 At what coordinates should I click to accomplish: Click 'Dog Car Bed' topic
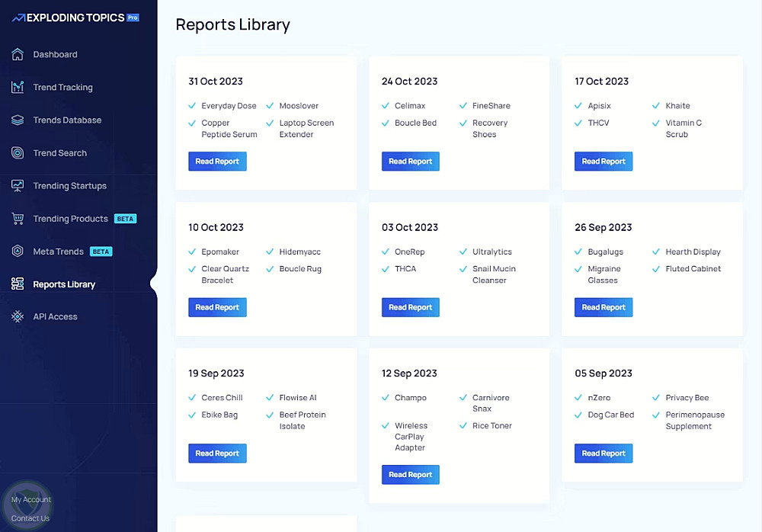[611, 415]
